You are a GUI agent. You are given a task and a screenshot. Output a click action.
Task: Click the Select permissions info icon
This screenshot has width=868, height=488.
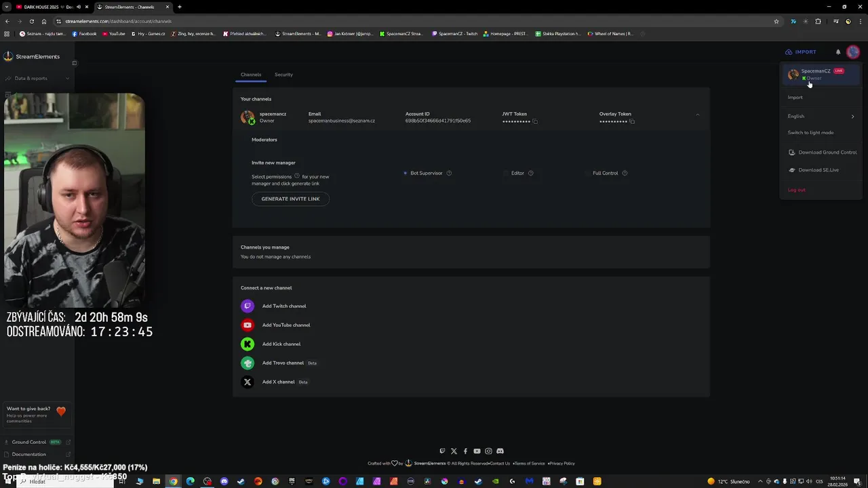pyautogui.click(x=296, y=176)
